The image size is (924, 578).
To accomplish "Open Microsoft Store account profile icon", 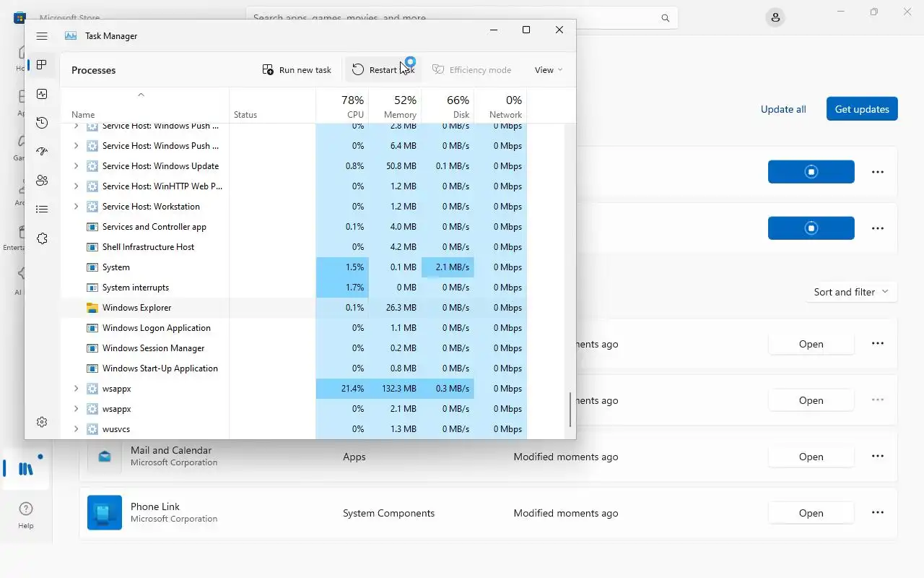I will click(775, 17).
